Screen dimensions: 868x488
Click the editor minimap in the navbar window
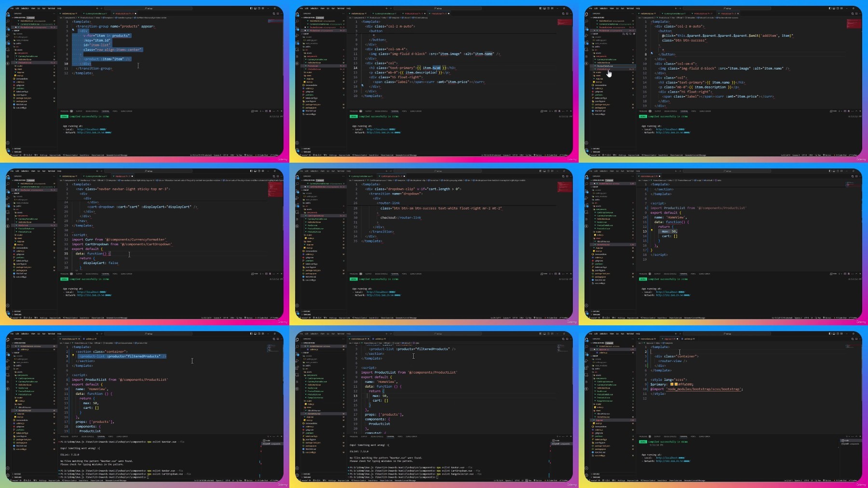[275, 189]
